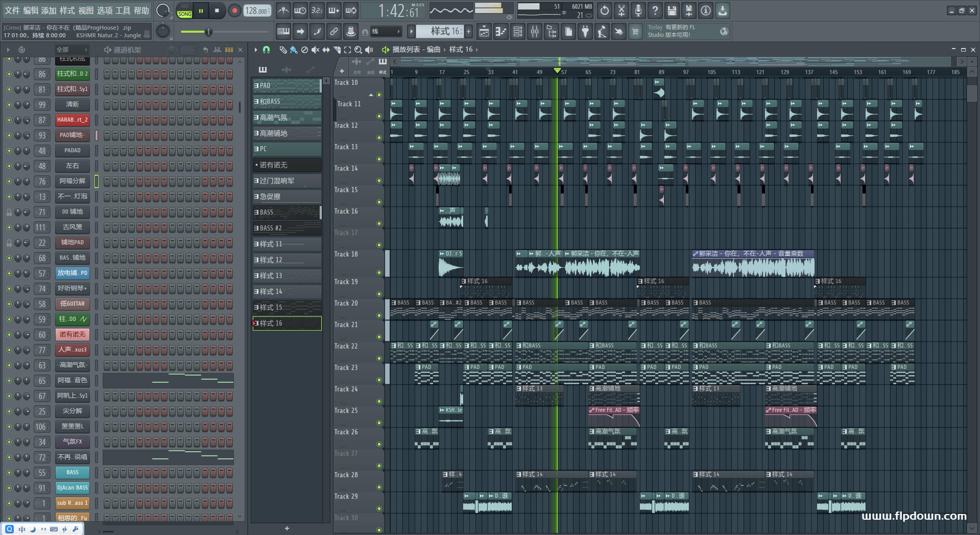Open the 工具 menu
980x535 pixels.
(123, 10)
